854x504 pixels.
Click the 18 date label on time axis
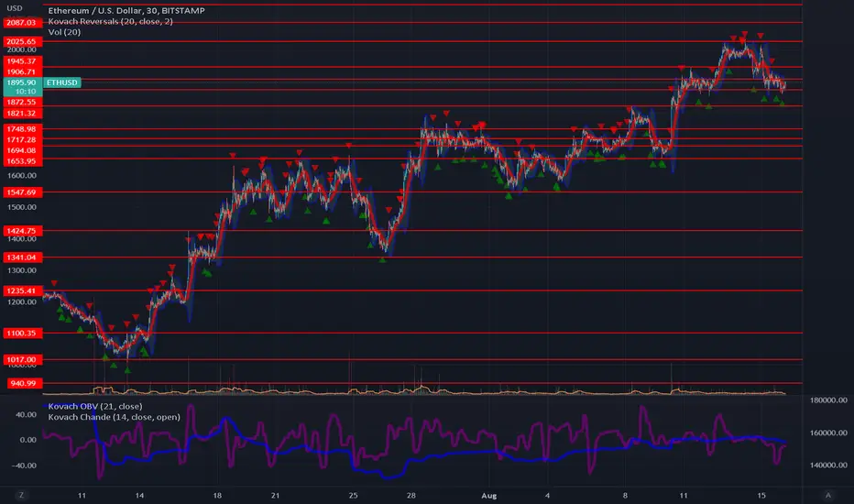point(217,495)
